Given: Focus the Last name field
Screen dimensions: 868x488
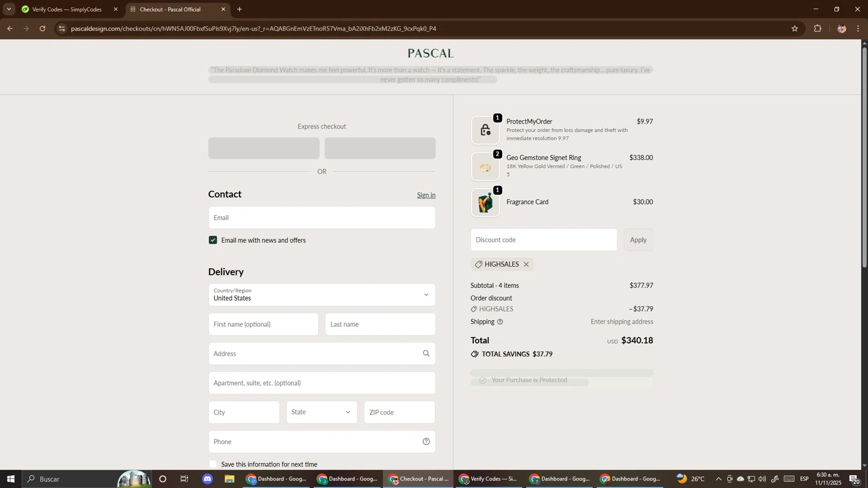Looking at the screenshot, I should tap(380, 324).
